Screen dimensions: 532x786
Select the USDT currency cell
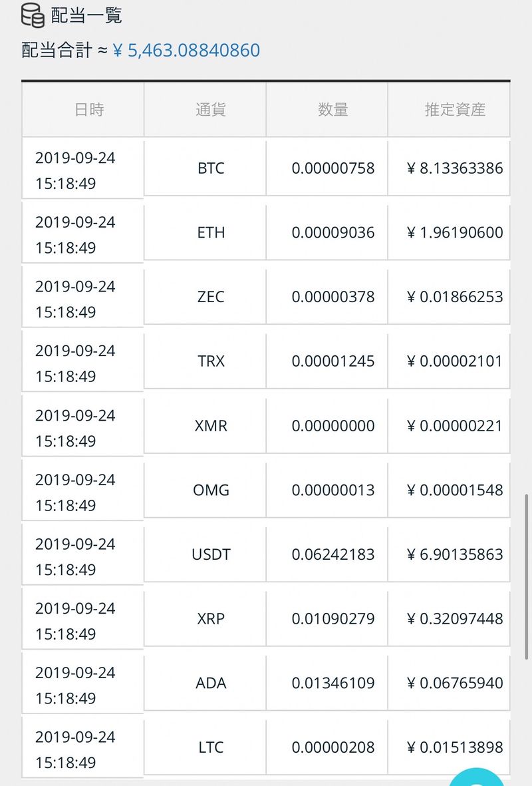coord(211,554)
